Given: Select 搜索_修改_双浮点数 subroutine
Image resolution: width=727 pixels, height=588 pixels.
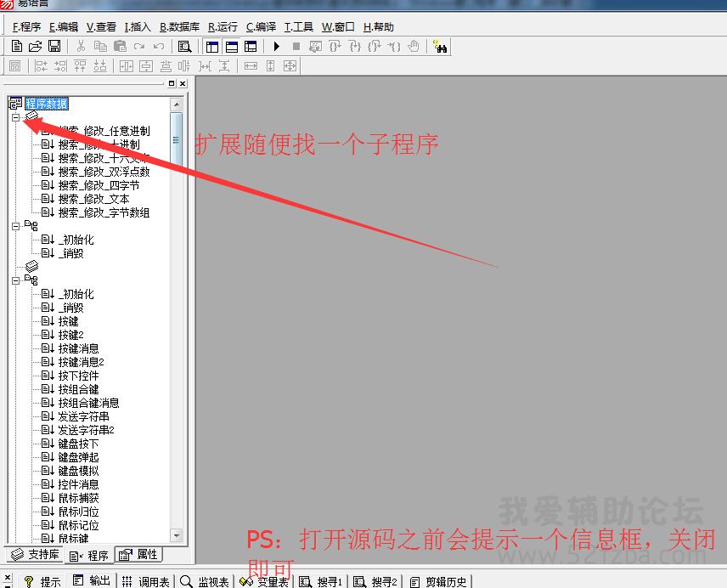Looking at the screenshot, I should pyautogui.click(x=104, y=172).
